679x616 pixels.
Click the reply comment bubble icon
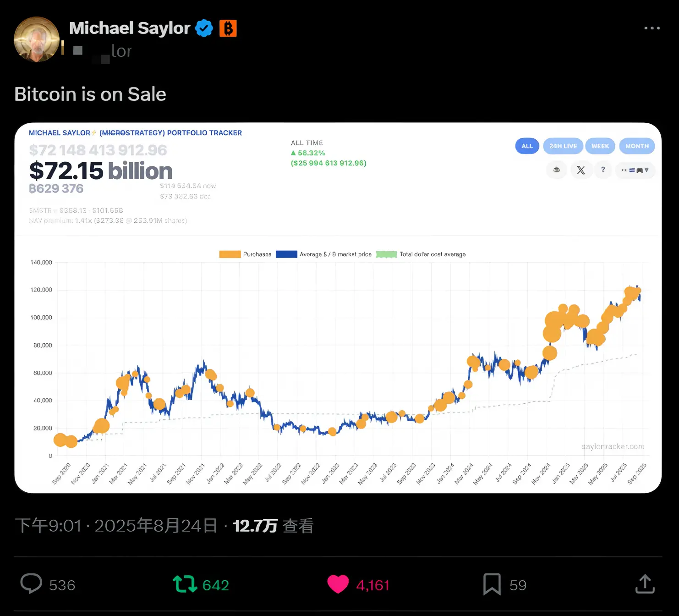31,584
